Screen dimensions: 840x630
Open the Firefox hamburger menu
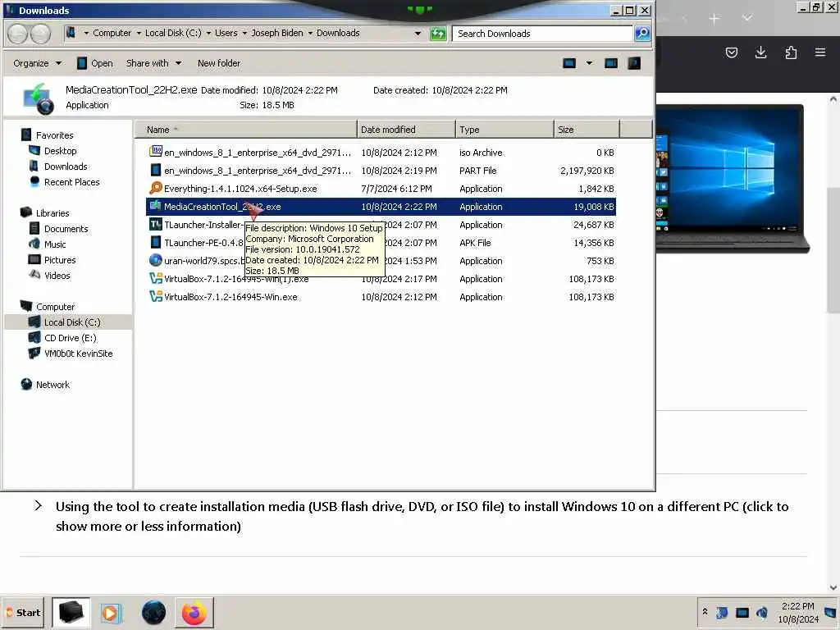(819, 52)
